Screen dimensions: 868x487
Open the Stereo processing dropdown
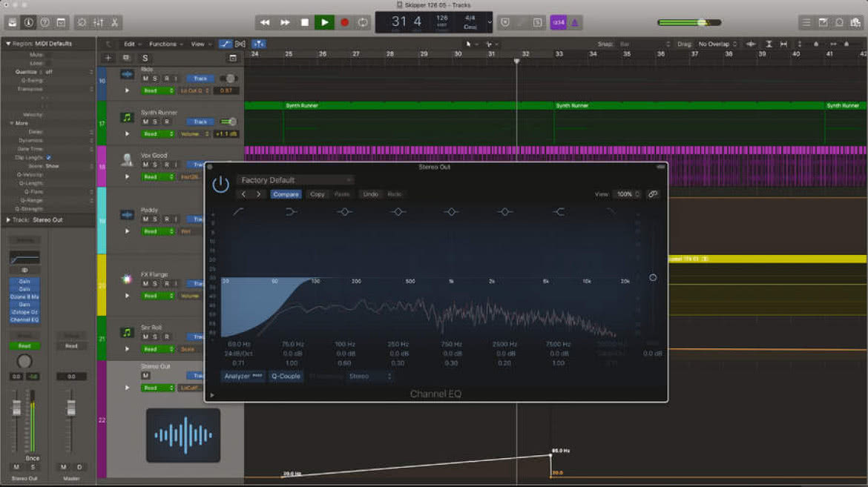[369, 377]
